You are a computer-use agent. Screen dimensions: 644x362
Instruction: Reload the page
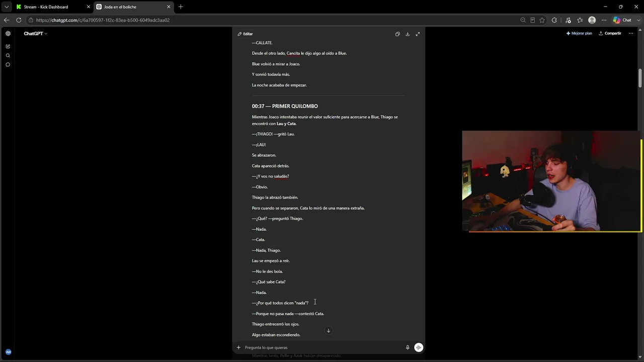click(19, 20)
